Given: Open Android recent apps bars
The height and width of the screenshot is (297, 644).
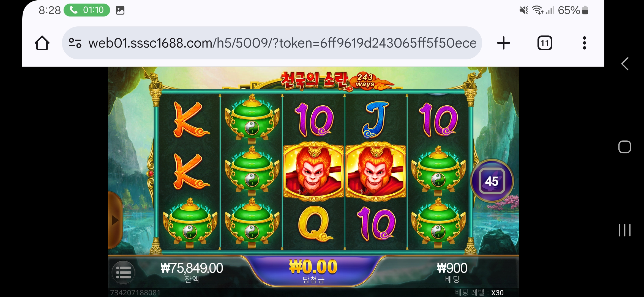Looking at the screenshot, I should pyautogui.click(x=625, y=230).
